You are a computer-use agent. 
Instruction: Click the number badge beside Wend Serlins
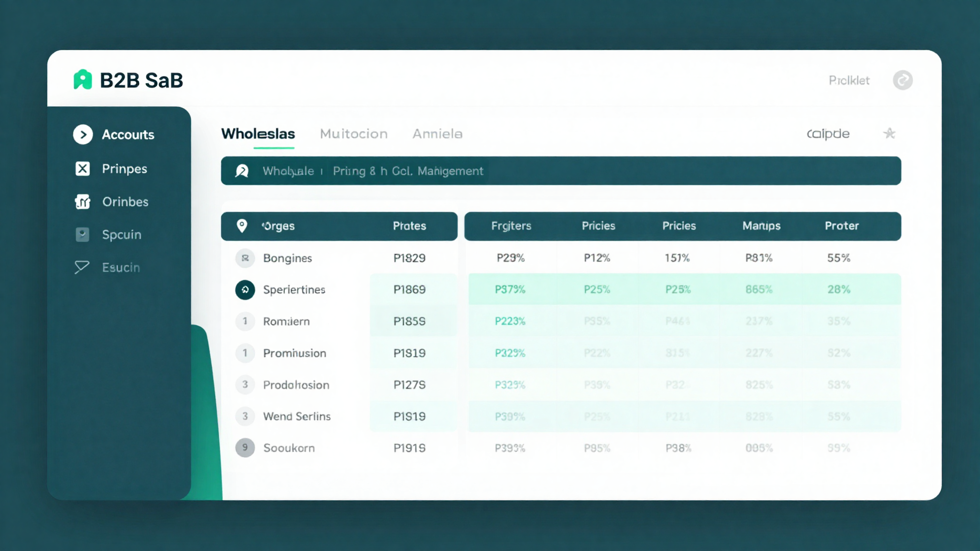245,416
